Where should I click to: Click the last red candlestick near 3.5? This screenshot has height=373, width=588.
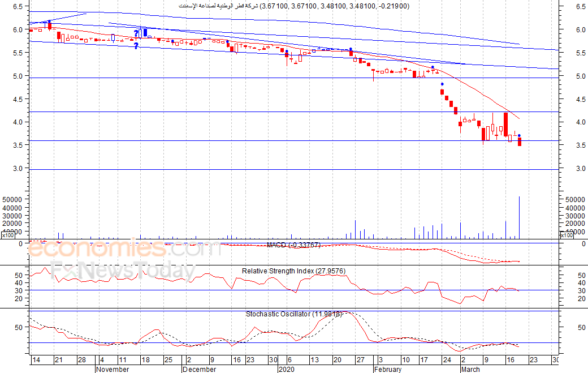pyautogui.click(x=520, y=142)
